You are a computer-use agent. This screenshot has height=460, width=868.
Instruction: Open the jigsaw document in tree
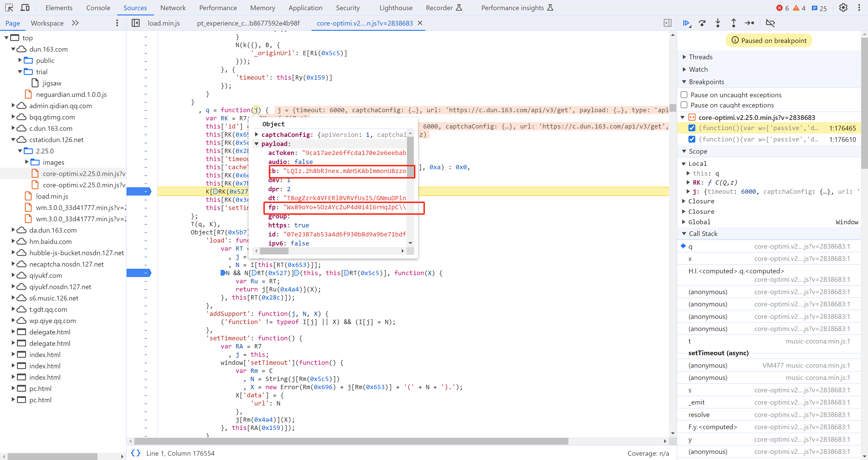coord(52,83)
